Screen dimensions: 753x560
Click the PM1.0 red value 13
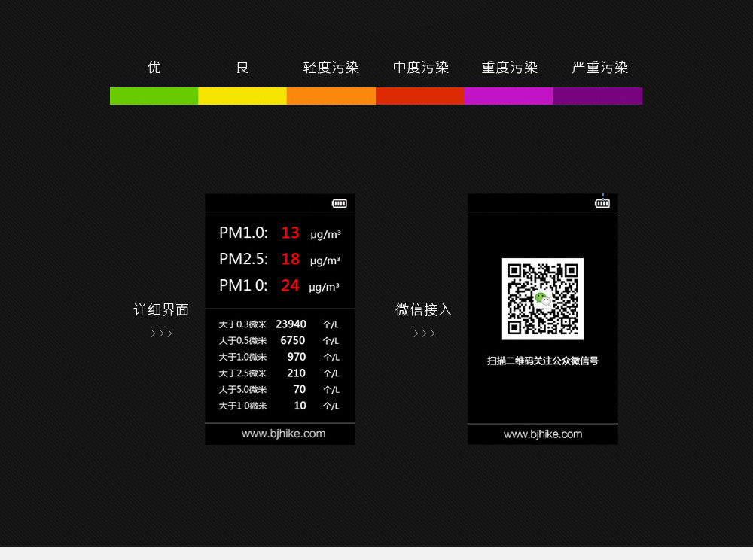click(x=290, y=233)
